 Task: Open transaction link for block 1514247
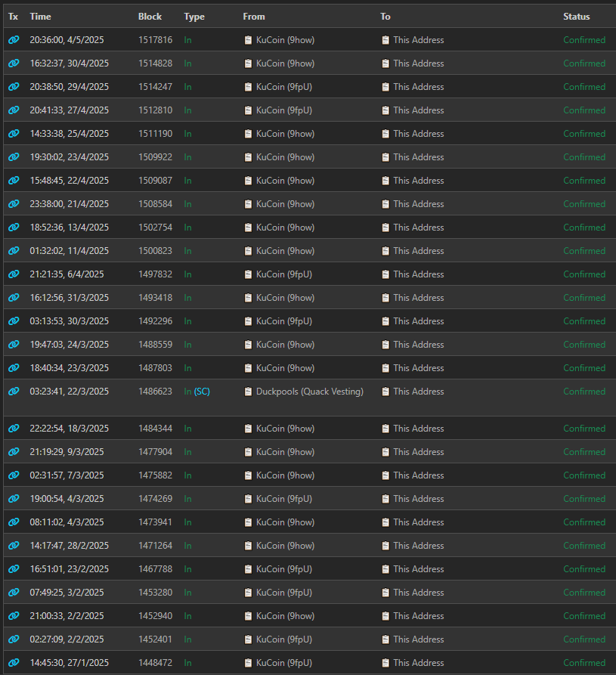click(x=14, y=86)
